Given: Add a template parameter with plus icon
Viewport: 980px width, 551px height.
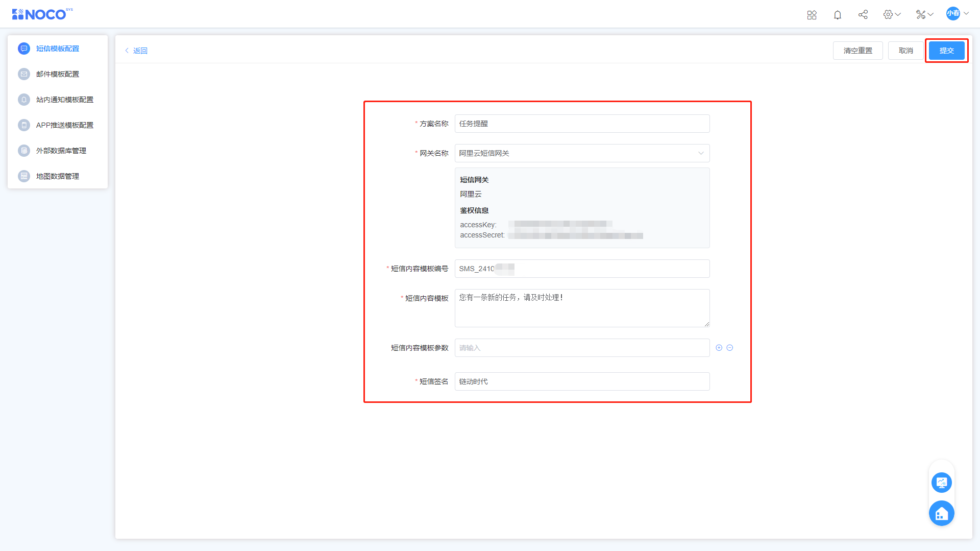Looking at the screenshot, I should click(719, 348).
